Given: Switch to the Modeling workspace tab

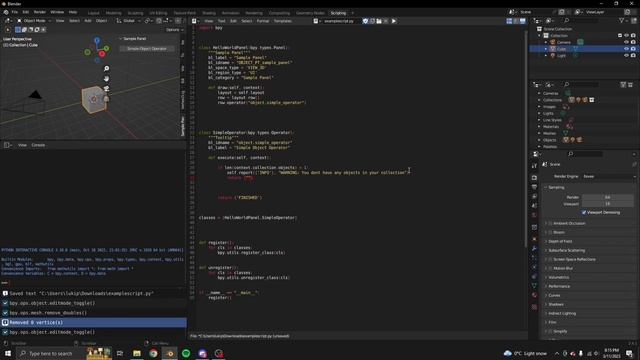Looking at the screenshot, I should (x=113, y=13).
